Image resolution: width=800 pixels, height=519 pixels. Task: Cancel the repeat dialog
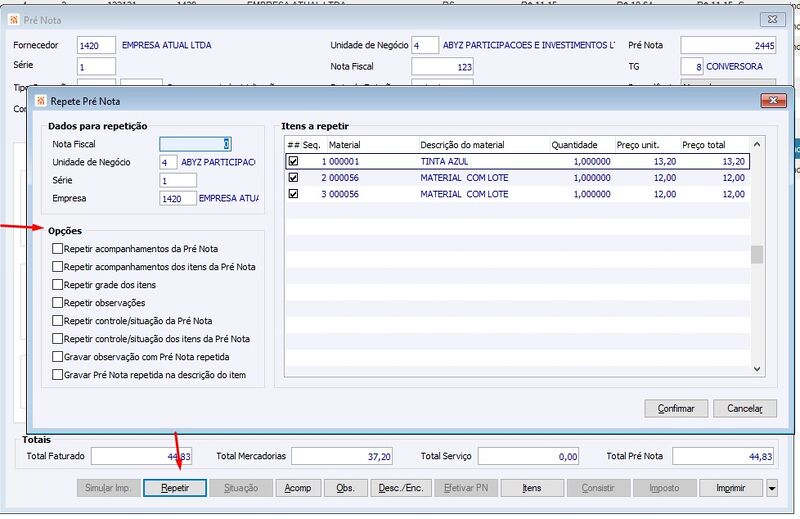[x=745, y=408]
